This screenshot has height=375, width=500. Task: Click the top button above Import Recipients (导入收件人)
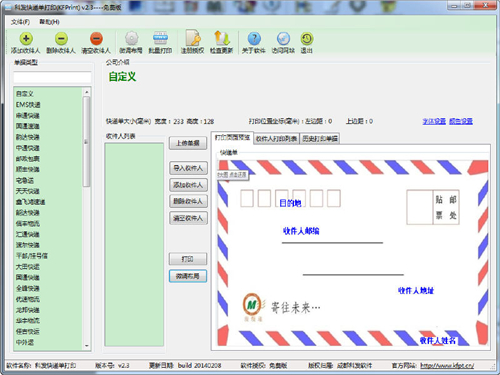[188, 143]
